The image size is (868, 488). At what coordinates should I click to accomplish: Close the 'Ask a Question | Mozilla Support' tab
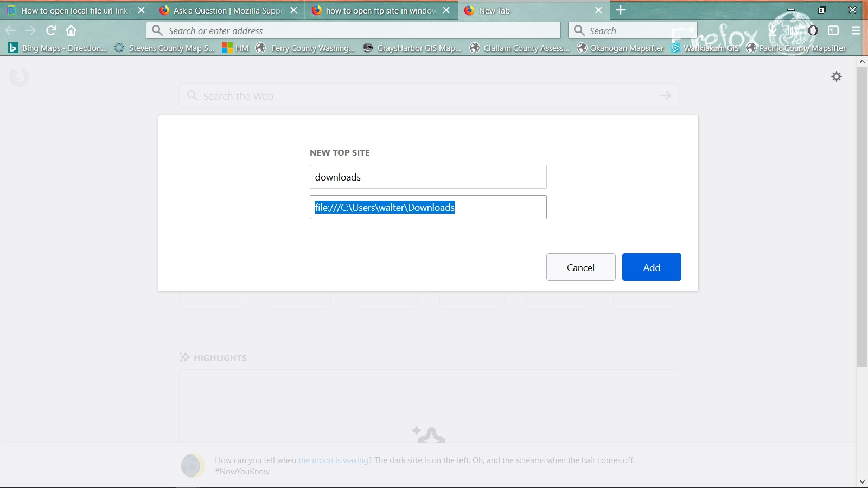point(293,10)
